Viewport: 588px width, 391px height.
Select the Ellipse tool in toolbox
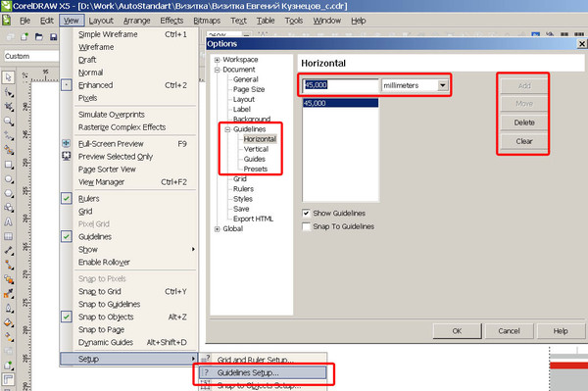(x=8, y=179)
